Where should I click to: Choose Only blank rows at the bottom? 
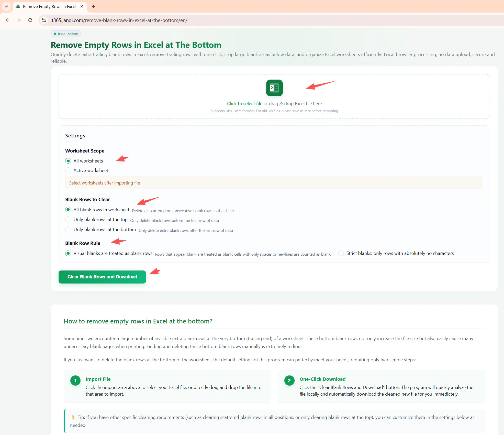(x=68, y=230)
